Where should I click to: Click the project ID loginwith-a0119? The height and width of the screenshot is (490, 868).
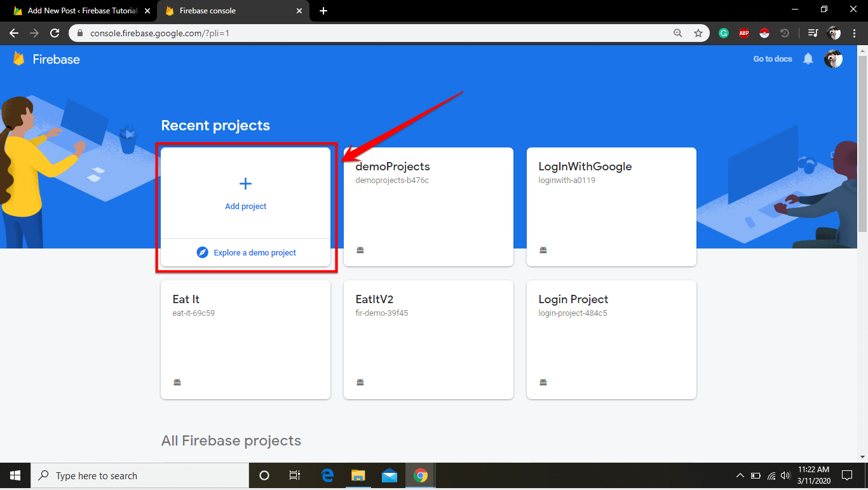(567, 180)
